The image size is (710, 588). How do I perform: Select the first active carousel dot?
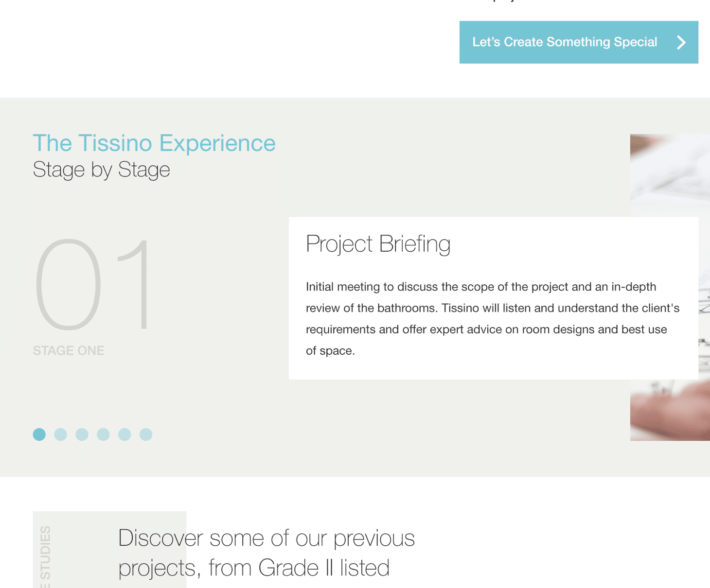click(x=39, y=434)
